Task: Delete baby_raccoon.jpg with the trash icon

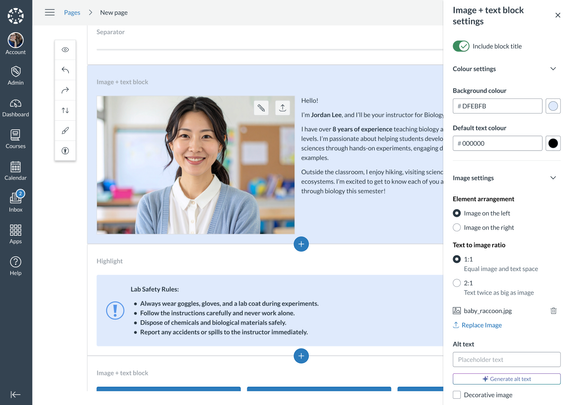Action: point(553,310)
